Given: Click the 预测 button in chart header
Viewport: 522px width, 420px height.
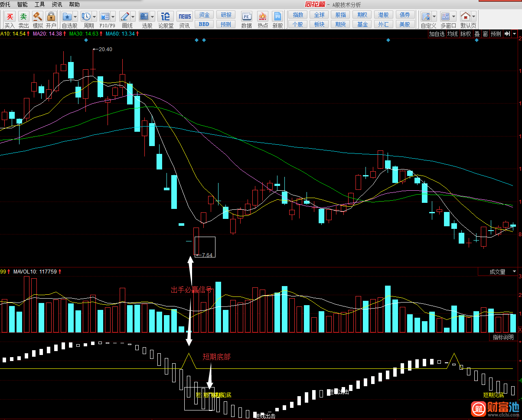Looking at the screenshot, I should point(496,33).
